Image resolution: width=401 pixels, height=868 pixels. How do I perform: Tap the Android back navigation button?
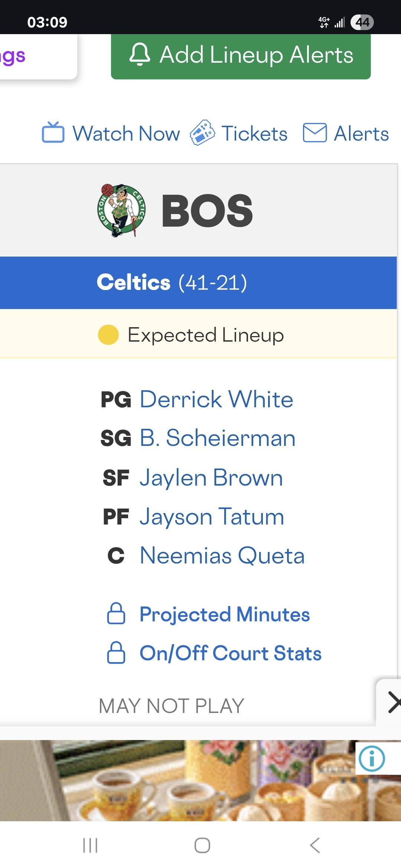click(x=315, y=845)
